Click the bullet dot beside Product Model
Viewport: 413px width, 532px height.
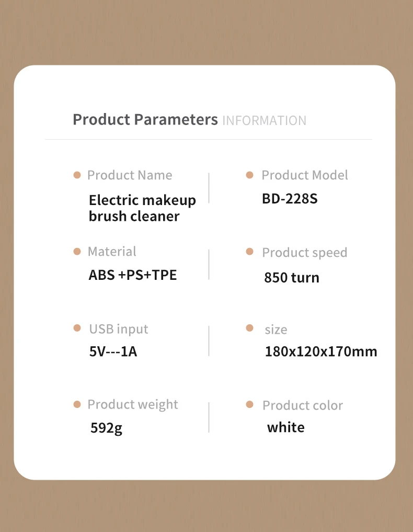pos(249,175)
